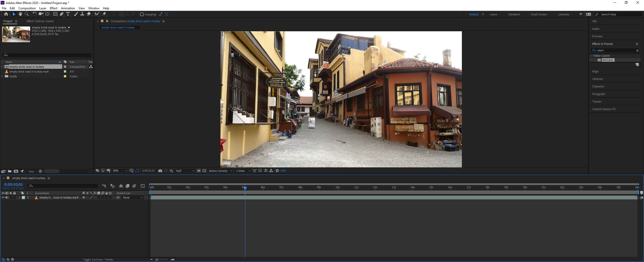This screenshot has height=262, width=644.
Task: Click the timeline zoom slider
Action: (x=157, y=260)
